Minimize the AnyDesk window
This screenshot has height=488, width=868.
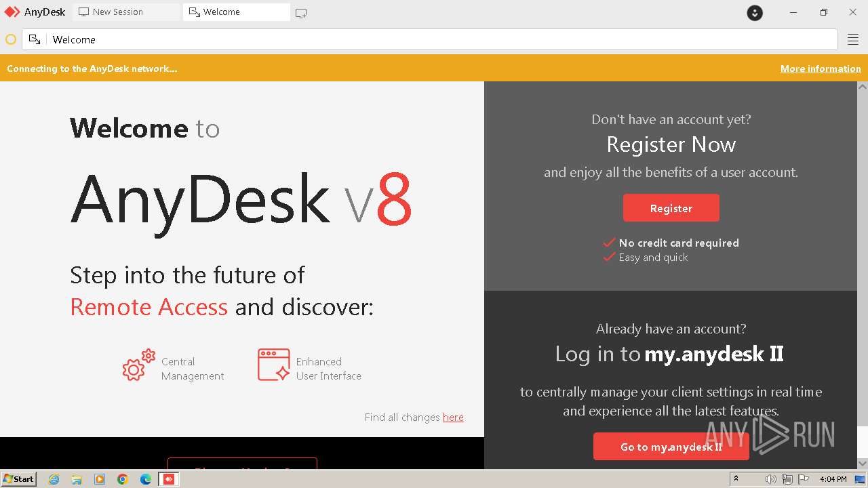793,12
